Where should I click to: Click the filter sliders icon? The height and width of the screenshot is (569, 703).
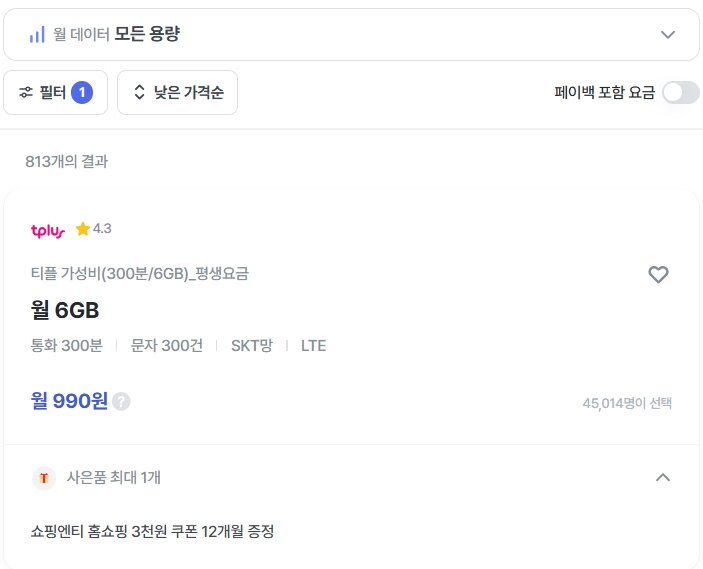[x=26, y=92]
